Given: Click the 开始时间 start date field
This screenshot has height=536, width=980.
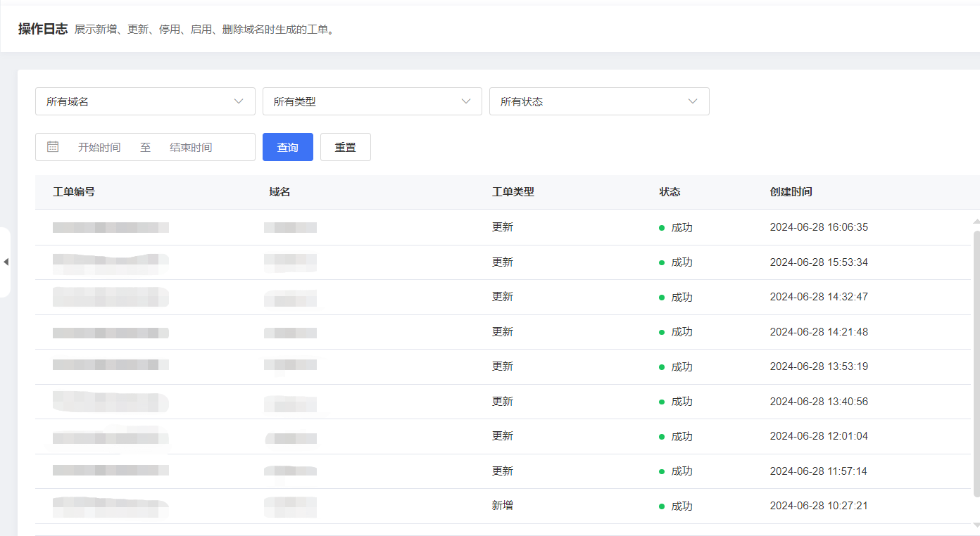Looking at the screenshot, I should [99, 147].
